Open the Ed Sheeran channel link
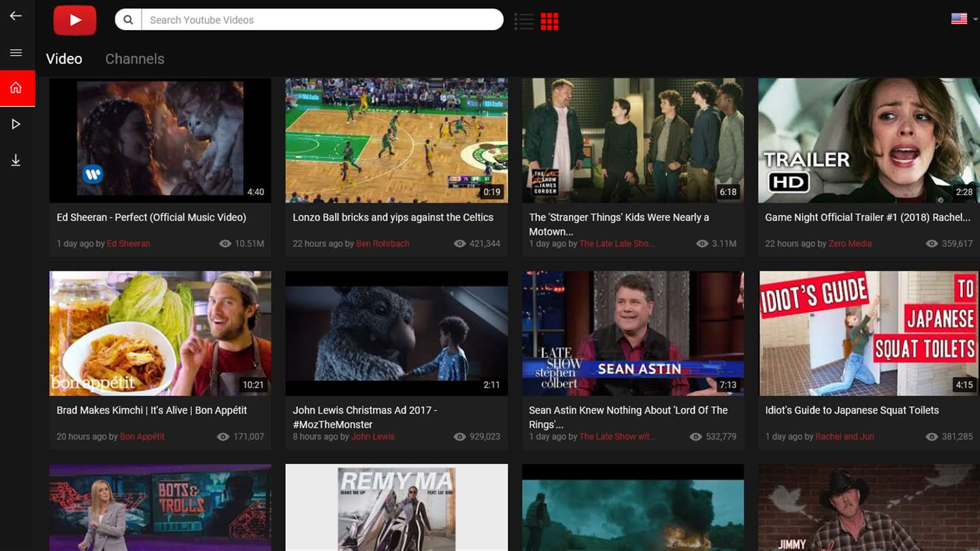 coord(128,244)
